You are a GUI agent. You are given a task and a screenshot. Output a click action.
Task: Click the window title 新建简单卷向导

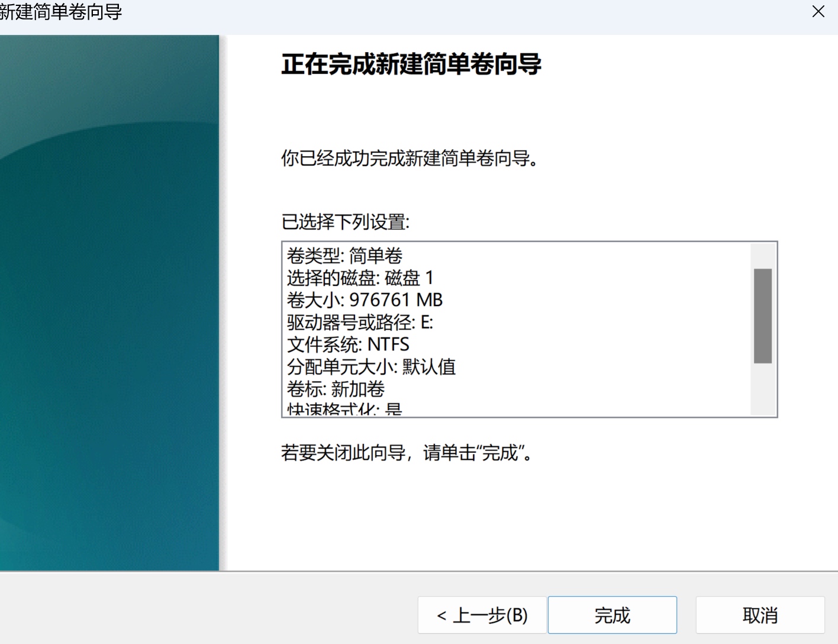[60, 12]
